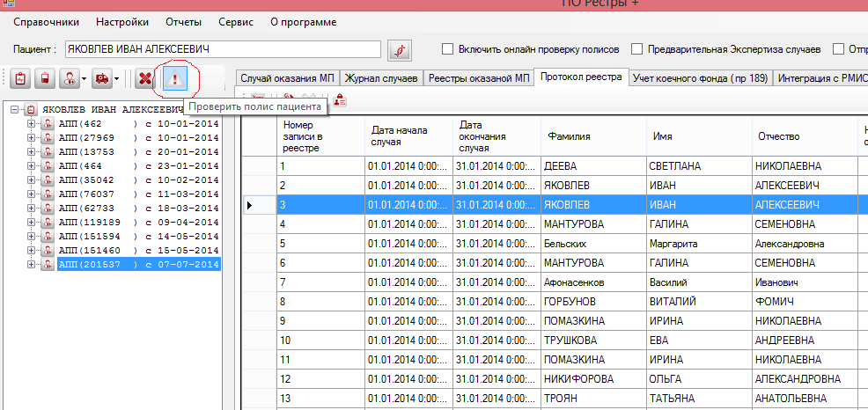
Task: Sort by 'Номер записи в реестре' column header
Action: click(x=320, y=136)
